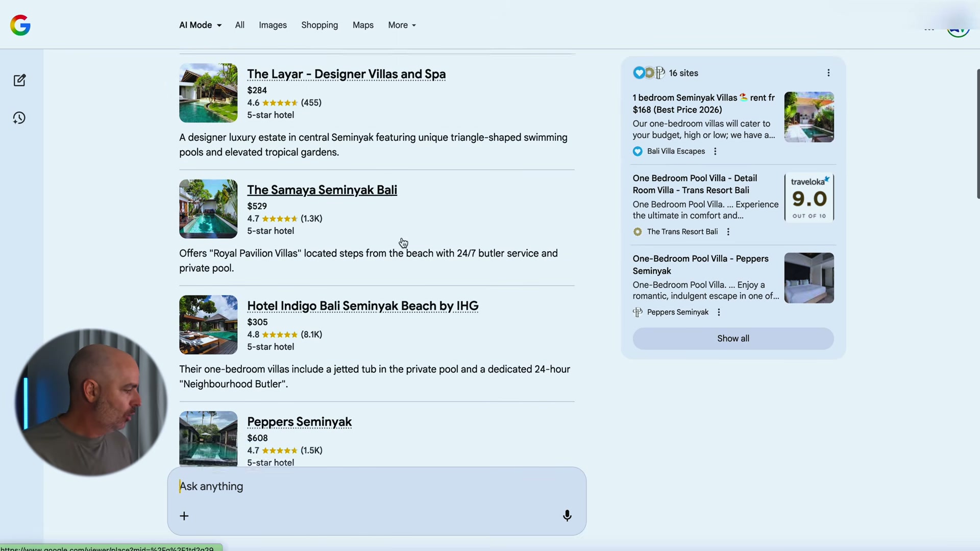Click Bali Villa Escapes pool thumbnail
980x551 pixels.
(809, 117)
